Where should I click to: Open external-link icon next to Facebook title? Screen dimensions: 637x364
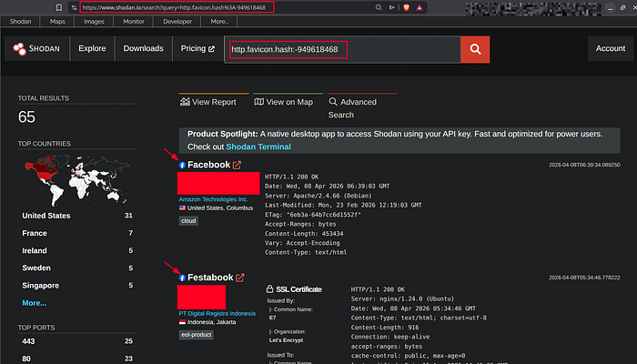pyautogui.click(x=237, y=165)
